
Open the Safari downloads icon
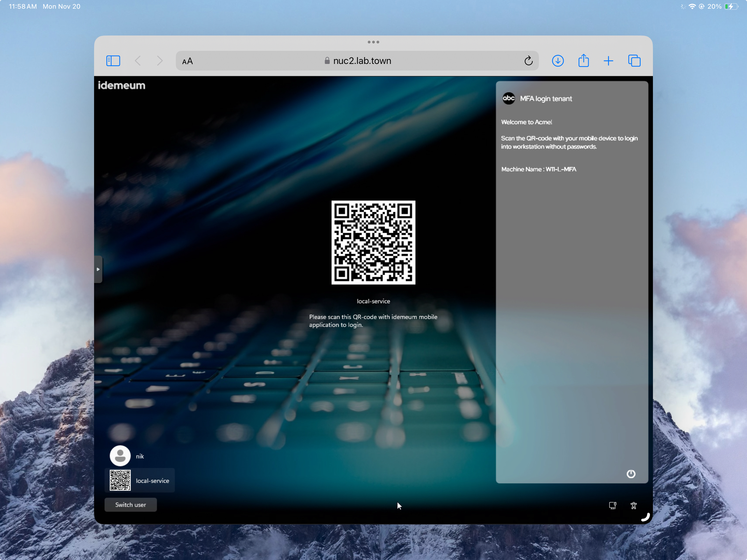tap(558, 61)
